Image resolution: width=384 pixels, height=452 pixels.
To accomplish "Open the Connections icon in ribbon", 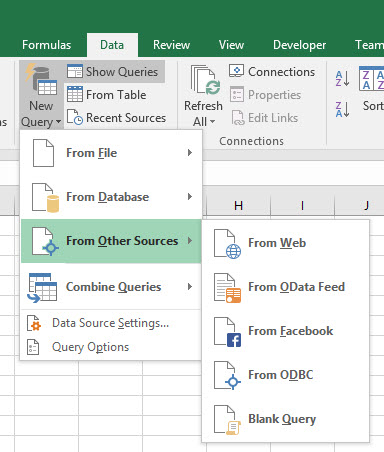I will tap(237, 72).
